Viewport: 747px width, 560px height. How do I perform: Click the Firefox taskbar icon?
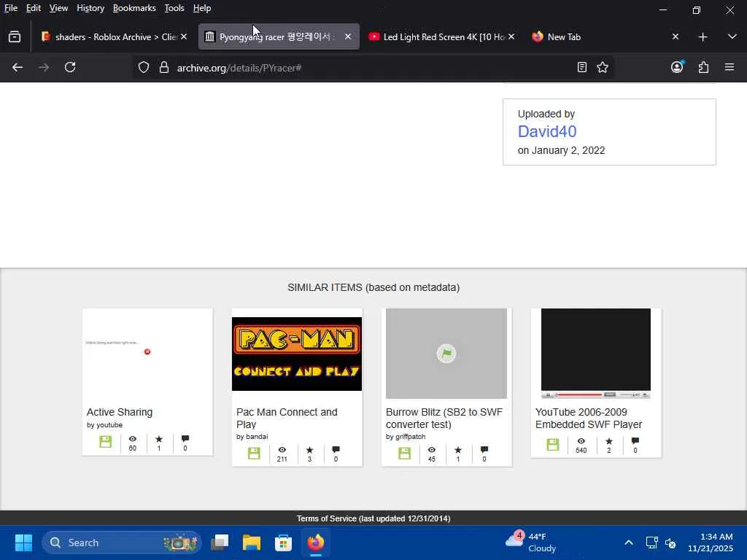click(x=315, y=542)
